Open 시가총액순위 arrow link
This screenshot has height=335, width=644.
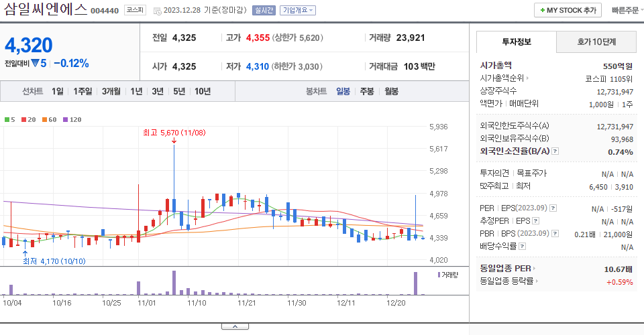[x=527, y=78]
